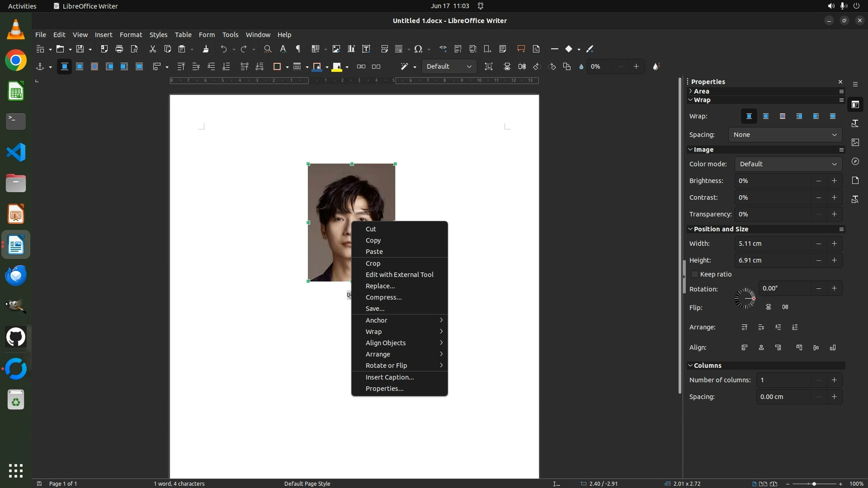This screenshot has height=488, width=868.
Task: Click the Insert Image toolbar icon
Action: (x=336, y=49)
